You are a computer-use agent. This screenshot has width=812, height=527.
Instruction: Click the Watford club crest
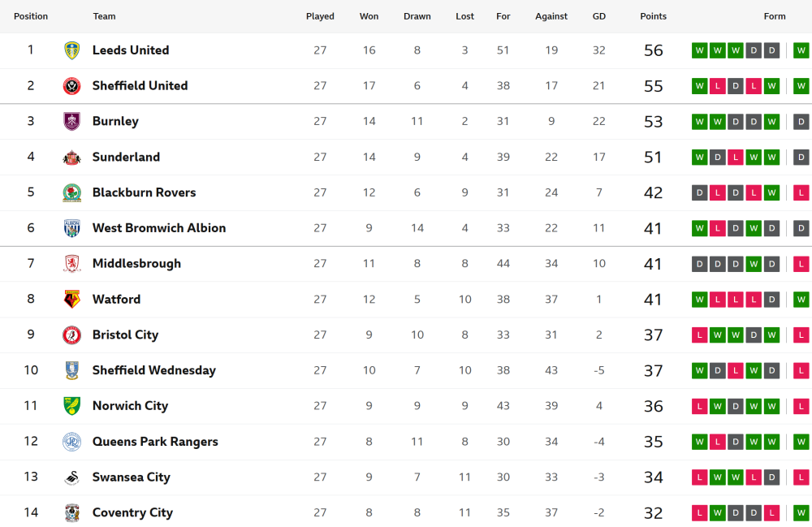click(x=72, y=299)
